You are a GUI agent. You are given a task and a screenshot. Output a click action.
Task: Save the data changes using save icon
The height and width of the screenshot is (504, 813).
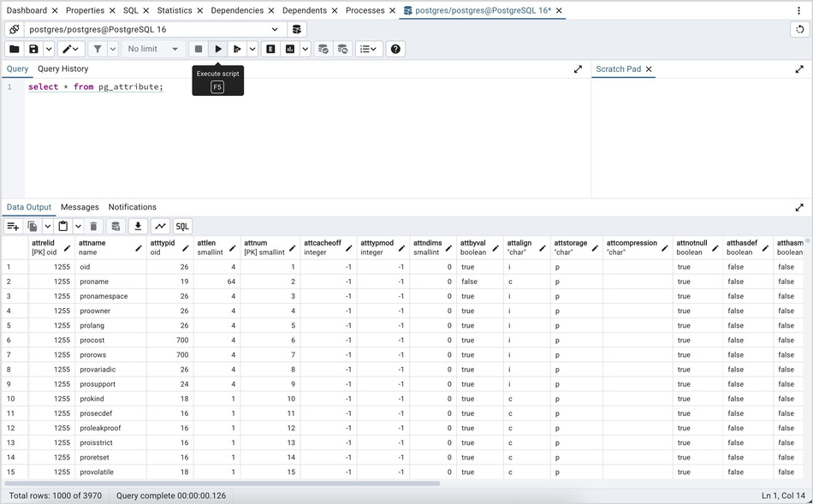tap(116, 226)
